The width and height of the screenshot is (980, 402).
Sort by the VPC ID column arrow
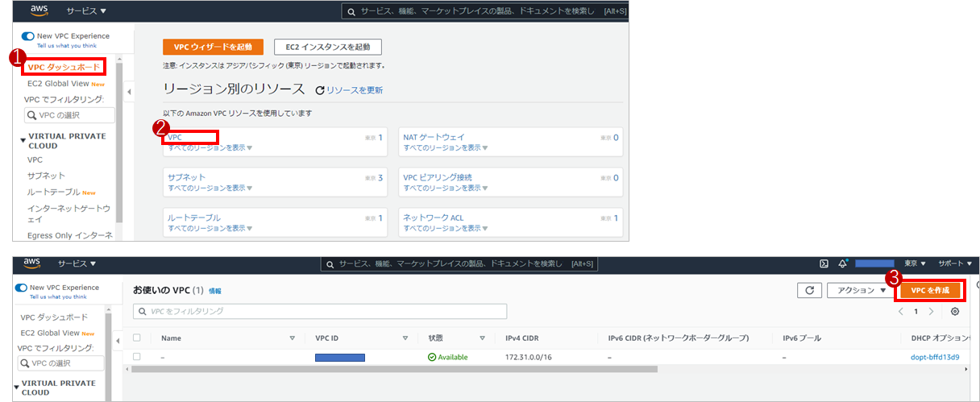pyautogui.click(x=405, y=338)
